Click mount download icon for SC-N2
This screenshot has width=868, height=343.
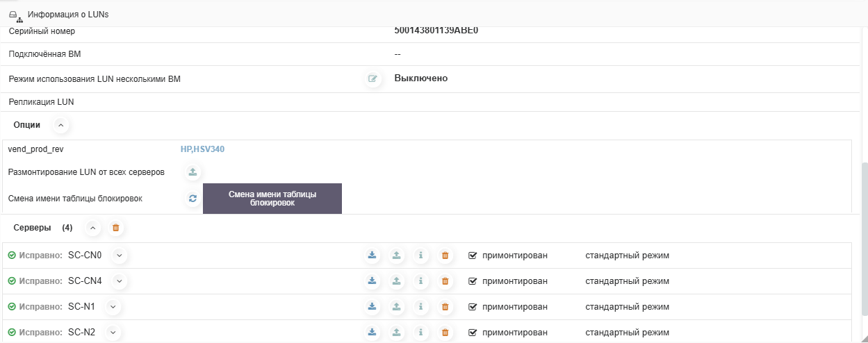pyautogui.click(x=372, y=332)
